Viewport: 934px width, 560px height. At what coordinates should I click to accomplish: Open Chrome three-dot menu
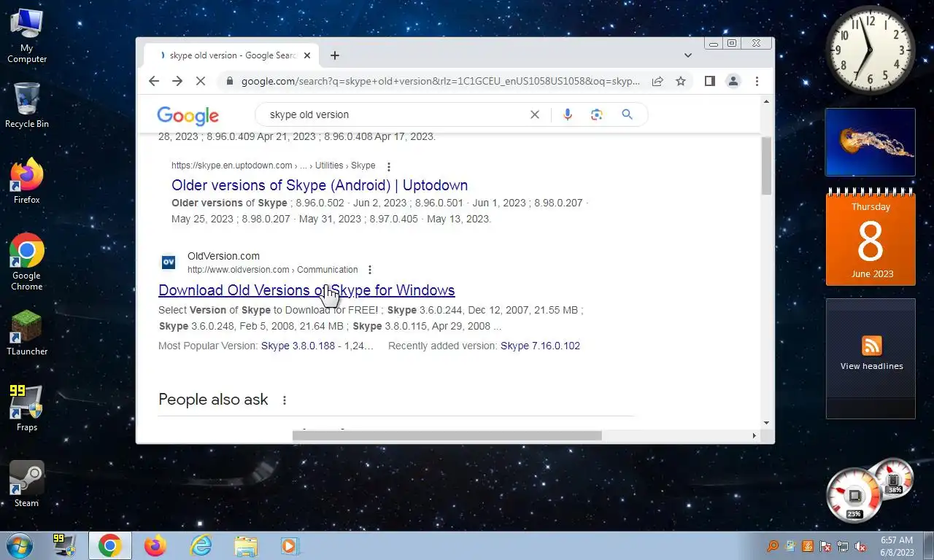(757, 81)
